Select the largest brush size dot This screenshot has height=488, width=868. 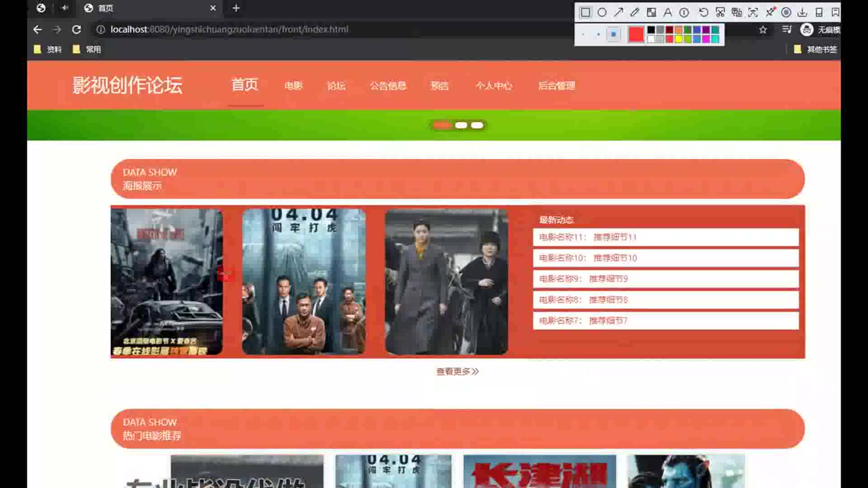coord(613,34)
